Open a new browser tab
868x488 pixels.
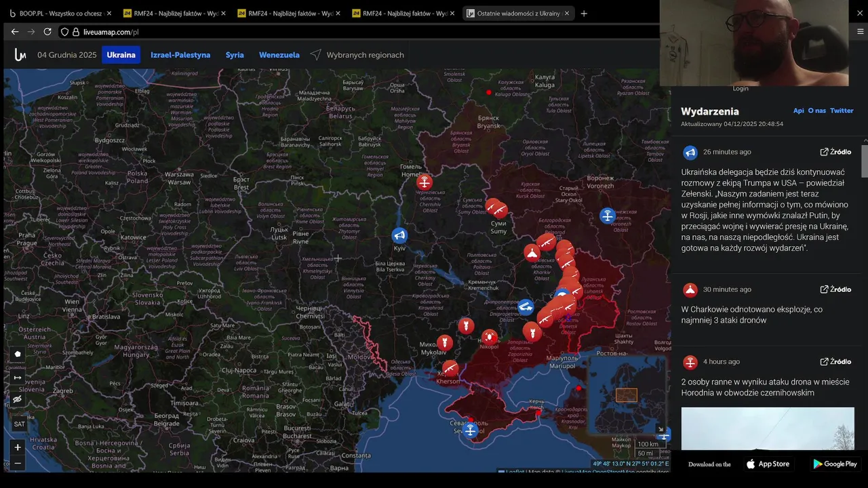(584, 14)
